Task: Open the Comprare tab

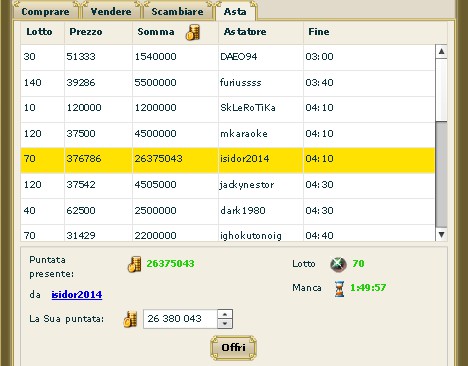Action: click(x=45, y=12)
